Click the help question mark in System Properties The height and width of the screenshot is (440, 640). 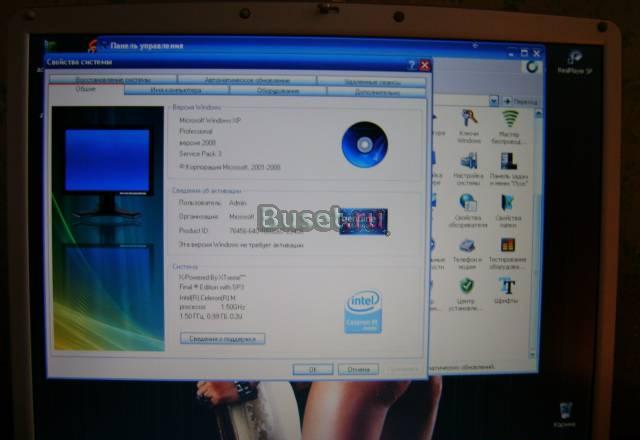pos(412,65)
